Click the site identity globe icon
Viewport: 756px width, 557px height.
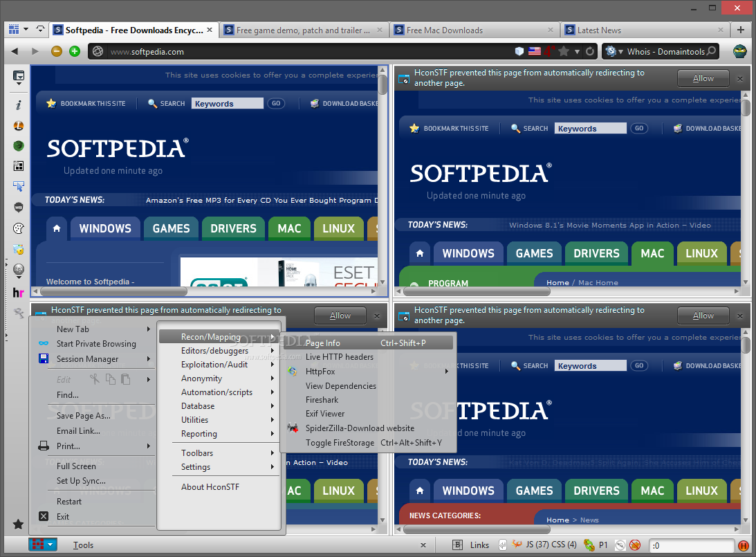click(98, 51)
